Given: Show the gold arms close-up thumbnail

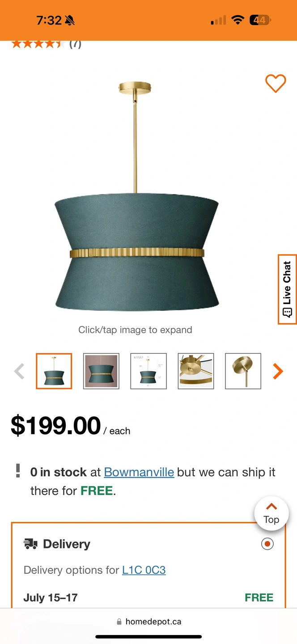Looking at the screenshot, I should pos(196,371).
